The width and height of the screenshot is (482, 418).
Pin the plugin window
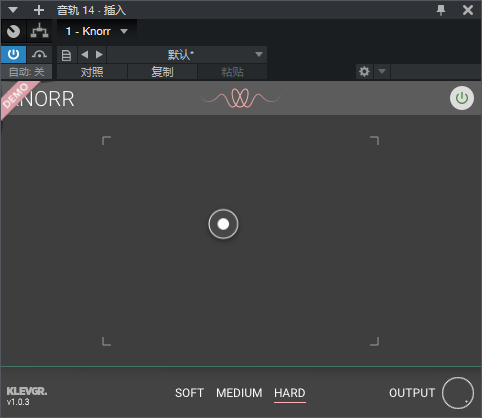point(441,10)
